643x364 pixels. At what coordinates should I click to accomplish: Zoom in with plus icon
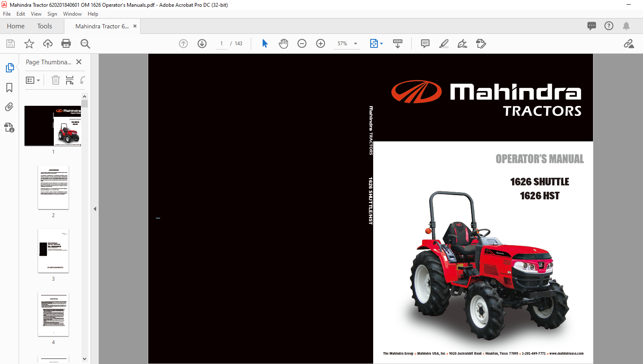(x=321, y=44)
